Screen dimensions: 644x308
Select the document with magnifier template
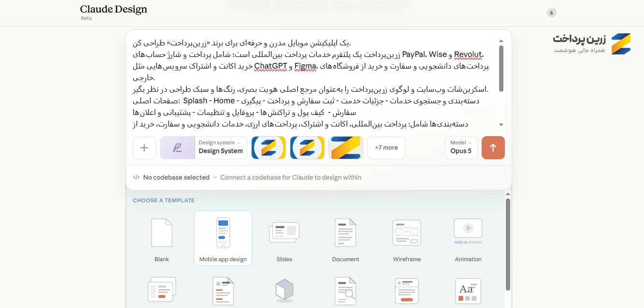(x=345, y=290)
